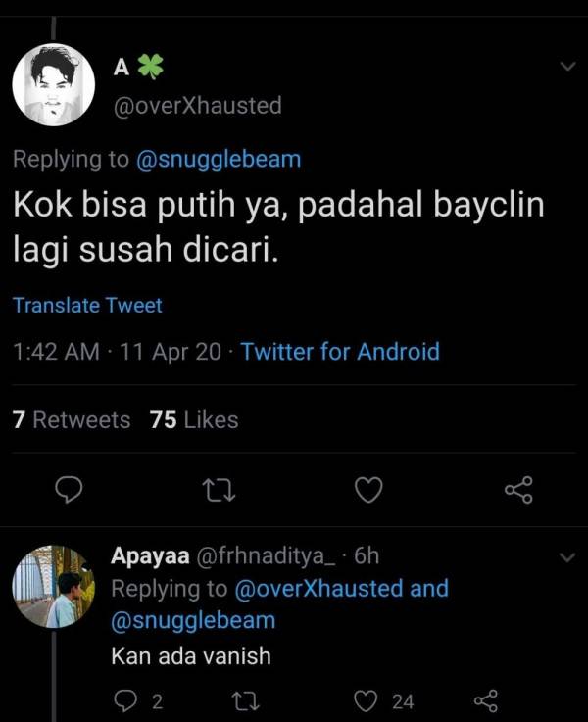Open dropdown chevron on Apayaa's reply

point(566,557)
